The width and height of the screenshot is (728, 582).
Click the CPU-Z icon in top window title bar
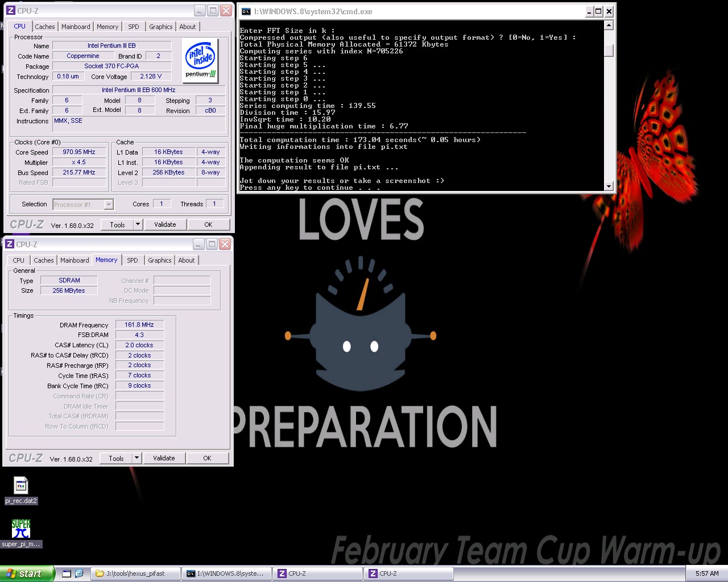tap(10, 11)
